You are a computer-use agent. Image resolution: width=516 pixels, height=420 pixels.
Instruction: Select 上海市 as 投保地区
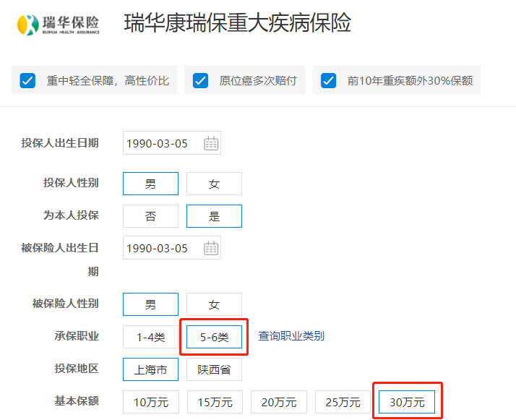tap(151, 369)
